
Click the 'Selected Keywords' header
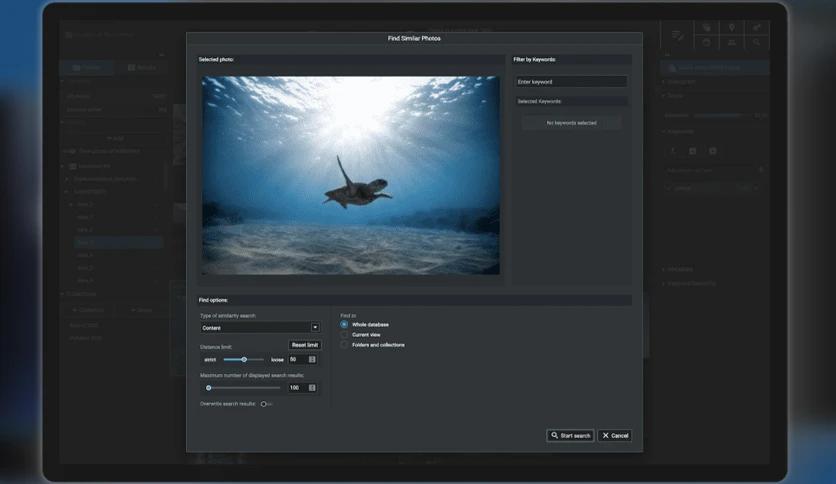571,101
